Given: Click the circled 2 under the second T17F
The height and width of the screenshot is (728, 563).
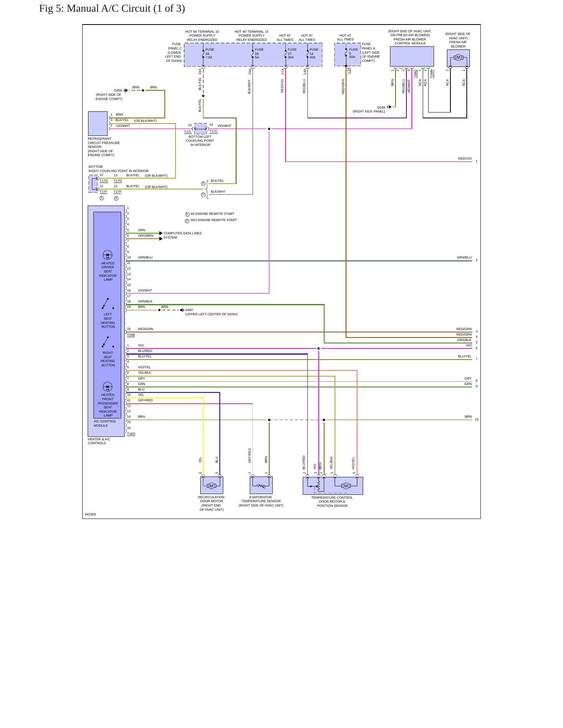Looking at the screenshot, I should 116,198.
